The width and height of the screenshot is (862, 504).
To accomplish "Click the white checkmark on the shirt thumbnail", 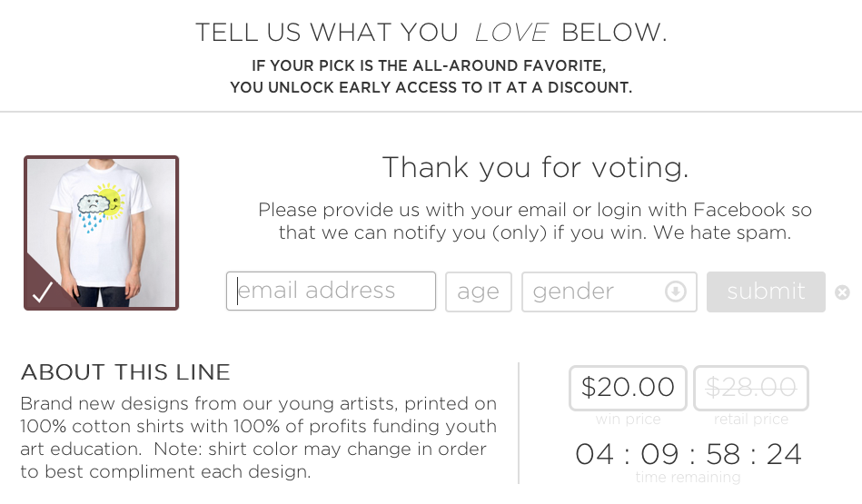I will coord(43,292).
